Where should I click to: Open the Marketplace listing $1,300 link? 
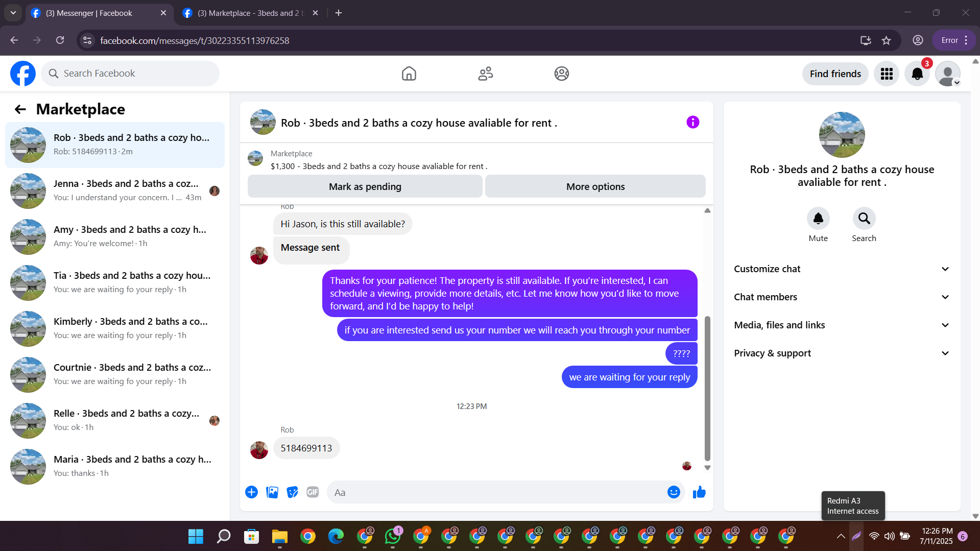point(379,166)
